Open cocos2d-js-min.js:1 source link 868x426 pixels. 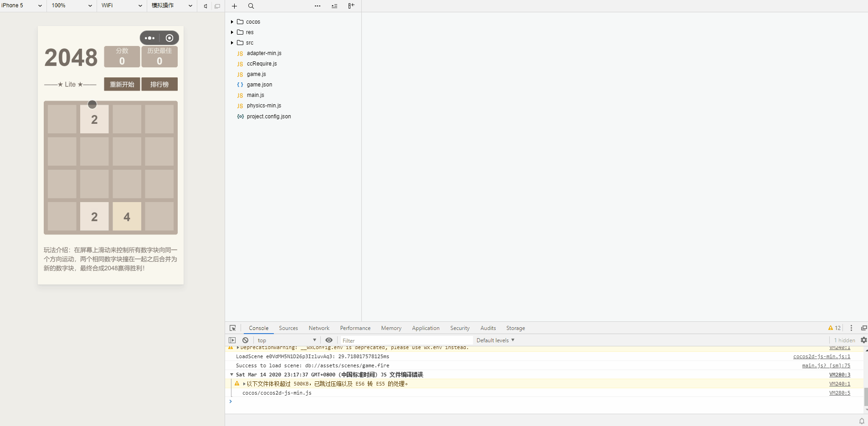(822, 357)
